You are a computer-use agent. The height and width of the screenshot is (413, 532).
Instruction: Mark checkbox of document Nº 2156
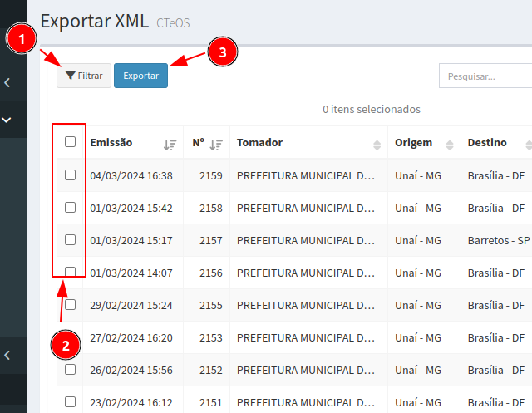71,273
